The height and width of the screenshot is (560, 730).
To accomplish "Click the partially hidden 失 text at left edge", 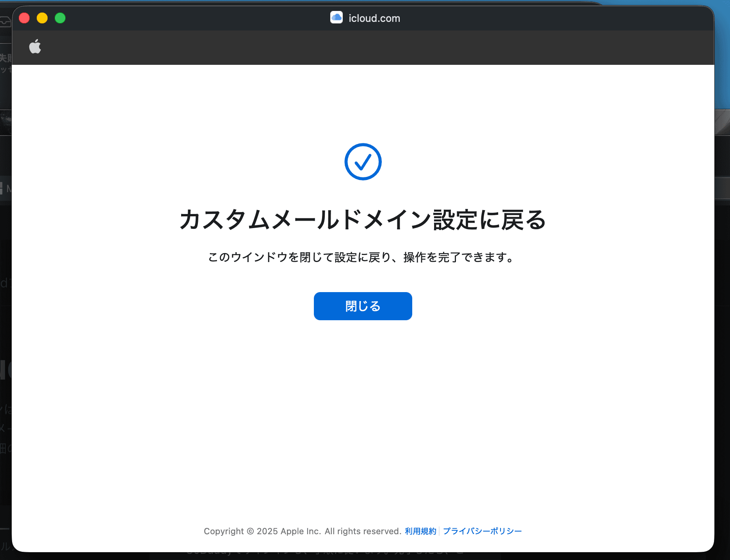I will 5,58.
